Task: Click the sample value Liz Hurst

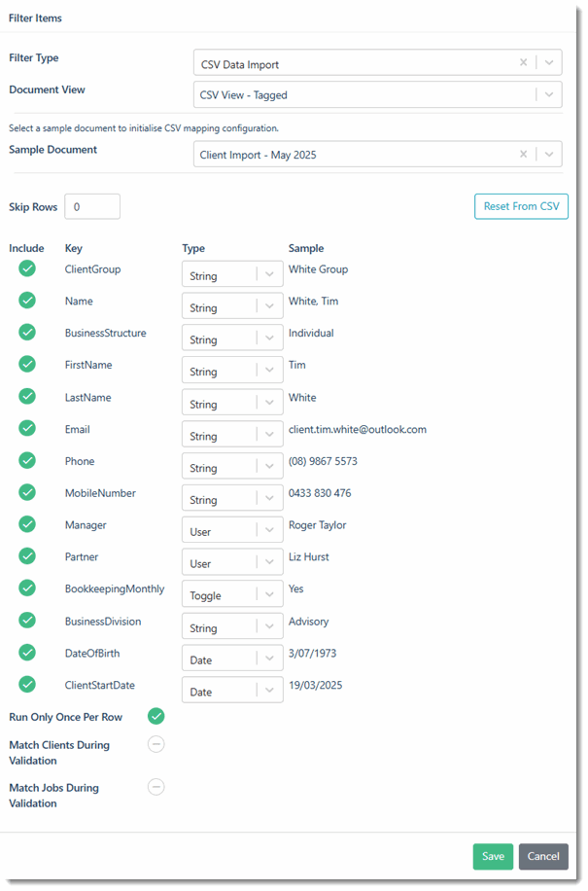Action: pos(309,556)
